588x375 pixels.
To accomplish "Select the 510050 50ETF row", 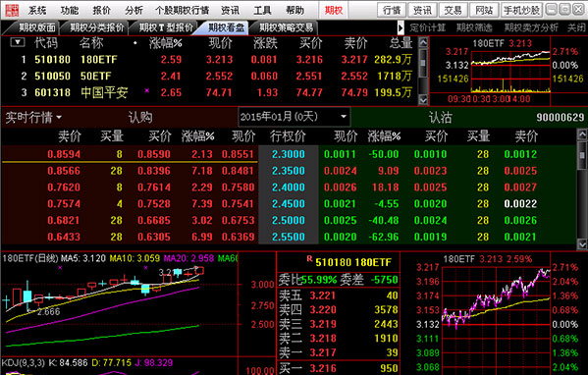I will point(210,77).
